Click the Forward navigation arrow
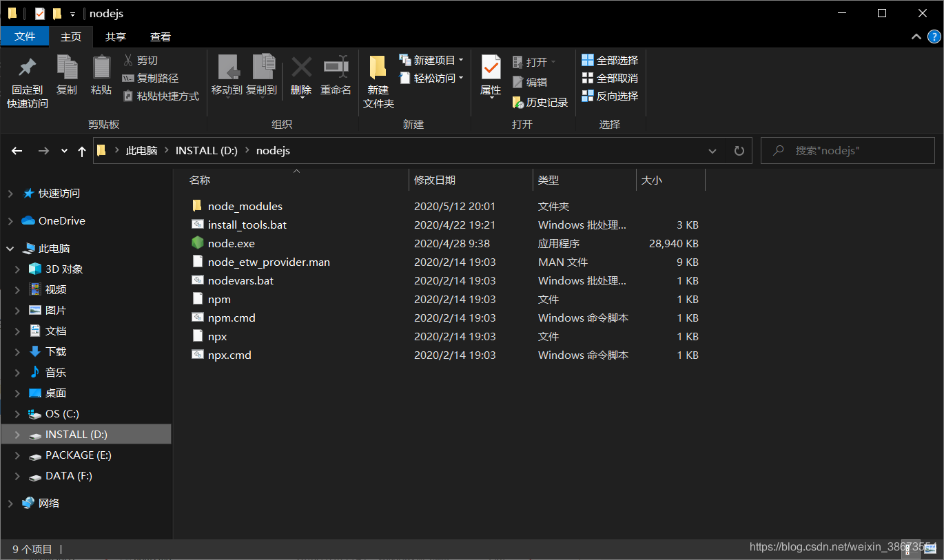The width and height of the screenshot is (944, 560). pyautogui.click(x=43, y=151)
